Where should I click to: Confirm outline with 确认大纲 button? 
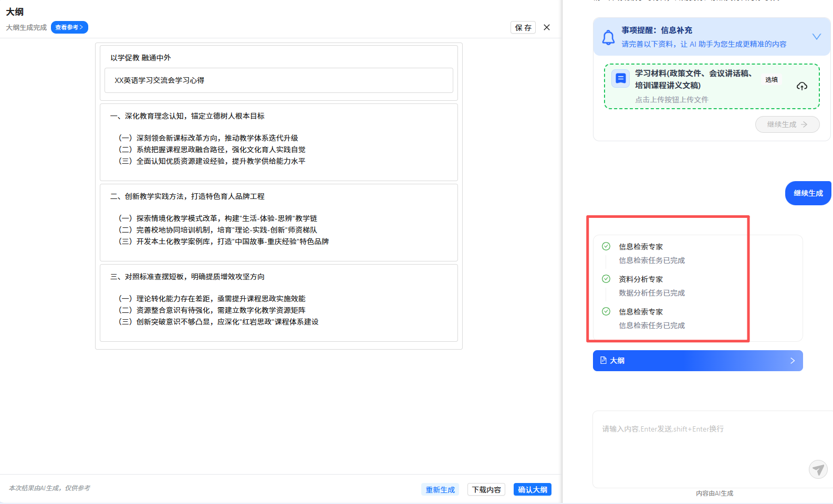532,489
